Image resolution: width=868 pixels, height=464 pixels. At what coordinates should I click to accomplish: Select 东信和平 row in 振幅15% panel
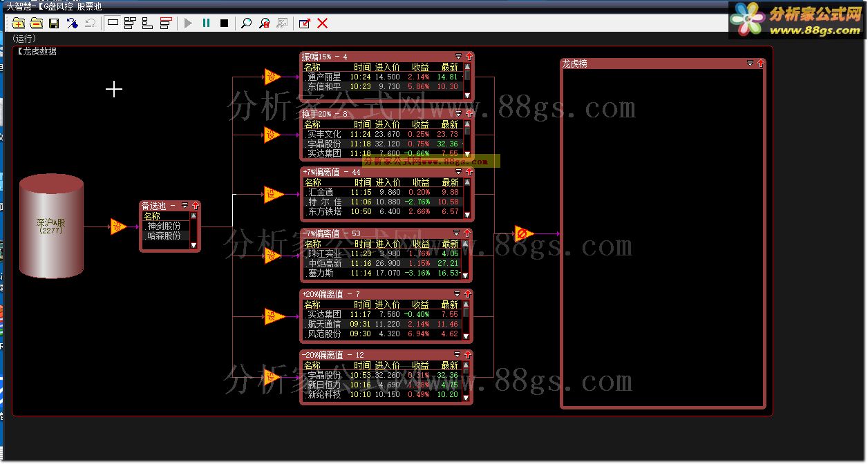384,86
